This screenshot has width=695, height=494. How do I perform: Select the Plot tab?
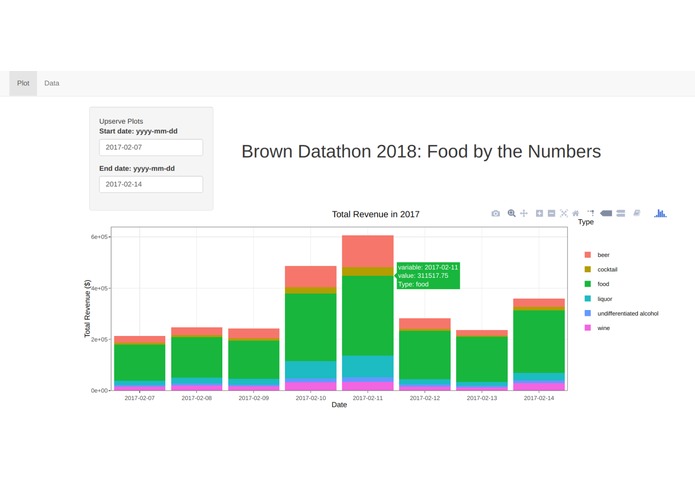pyautogui.click(x=23, y=83)
